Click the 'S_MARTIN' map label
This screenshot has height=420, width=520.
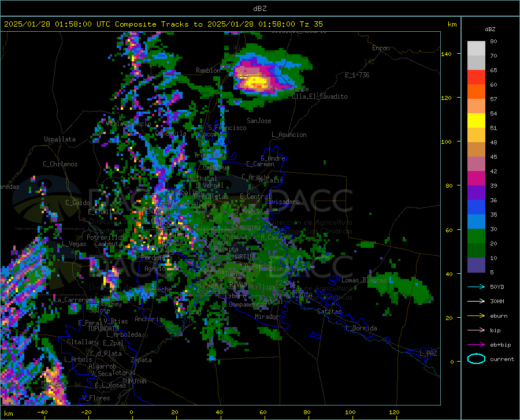pos(239,257)
